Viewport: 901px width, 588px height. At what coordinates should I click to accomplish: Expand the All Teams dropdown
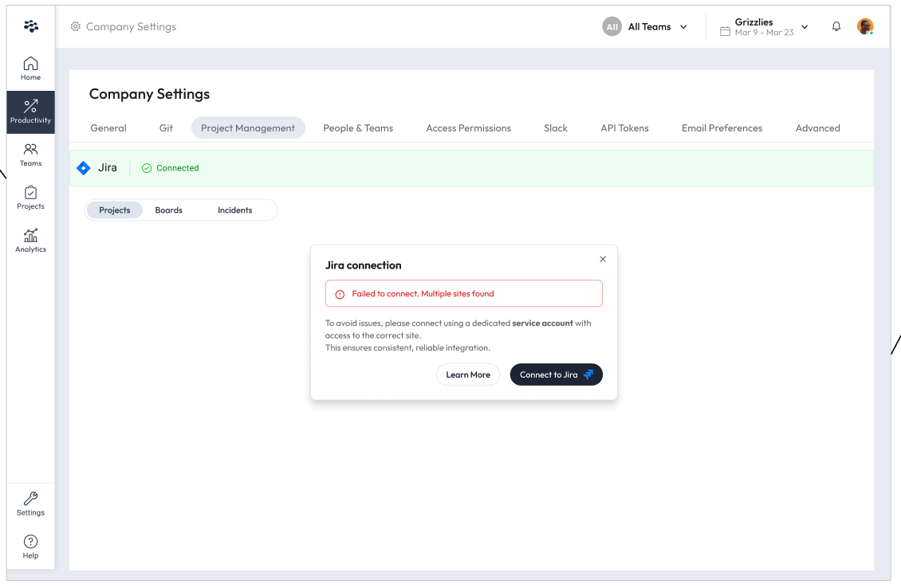pyautogui.click(x=646, y=26)
